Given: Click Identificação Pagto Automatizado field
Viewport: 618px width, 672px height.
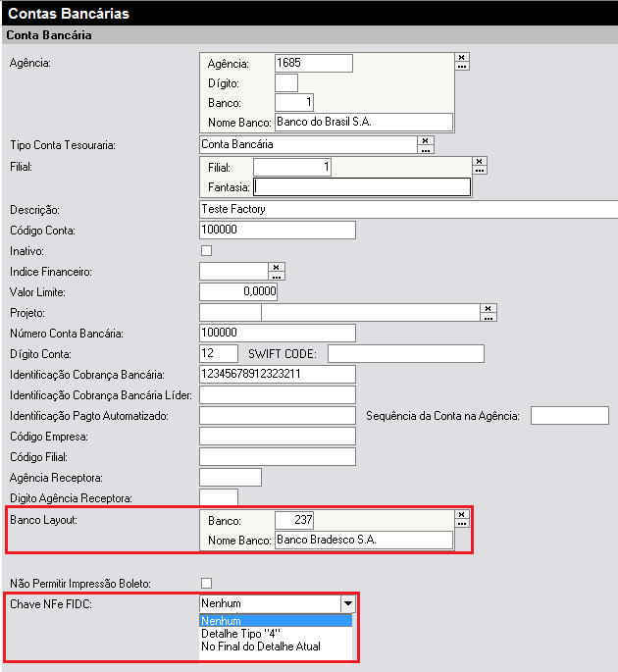Looking at the screenshot, I should point(278,415).
